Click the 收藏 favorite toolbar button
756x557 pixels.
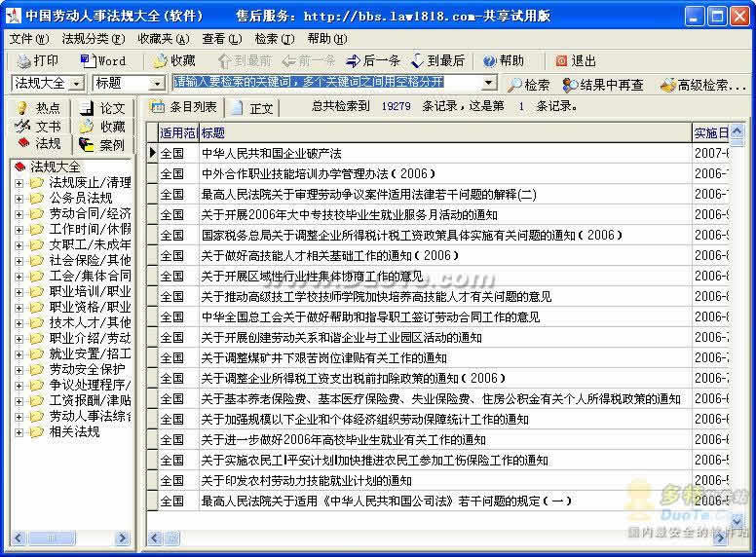pyautogui.click(x=174, y=60)
